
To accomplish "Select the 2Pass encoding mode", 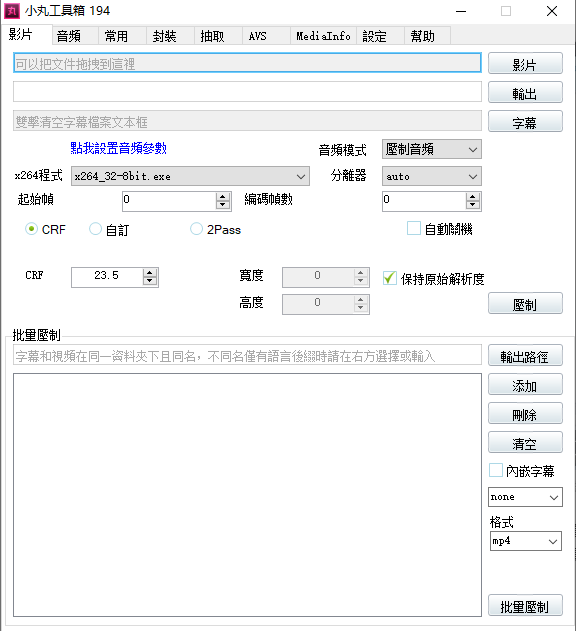I will 196,229.
